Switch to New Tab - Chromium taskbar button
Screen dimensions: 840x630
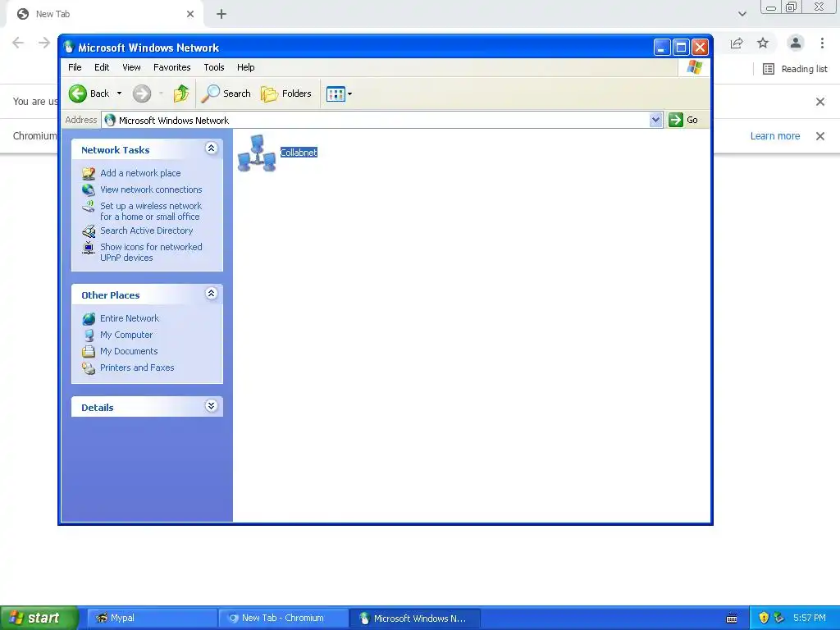click(x=283, y=619)
